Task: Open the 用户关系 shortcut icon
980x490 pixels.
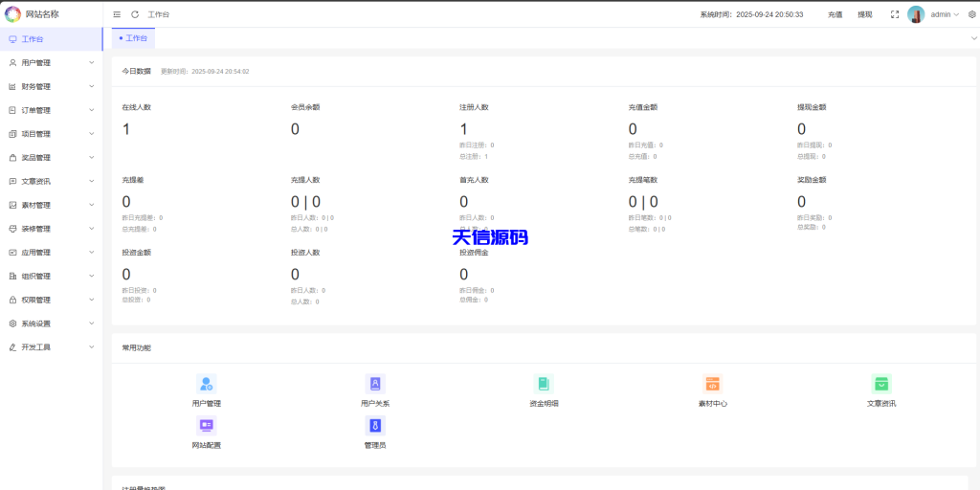Action: click(x=375, y=384)
